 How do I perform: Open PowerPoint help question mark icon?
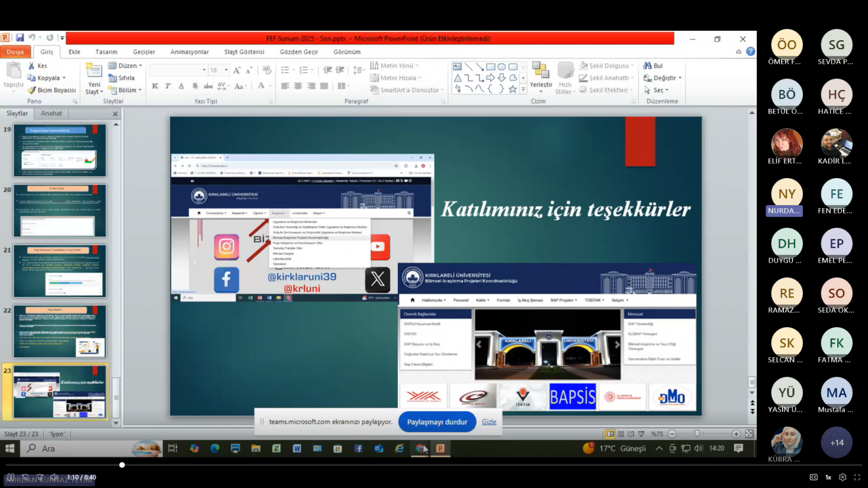(750, 52)
